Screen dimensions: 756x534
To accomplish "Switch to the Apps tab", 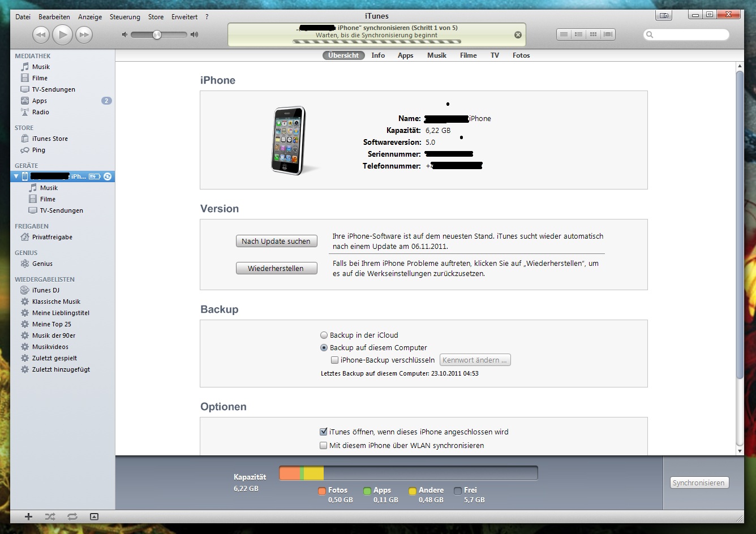I will [405, 55].
